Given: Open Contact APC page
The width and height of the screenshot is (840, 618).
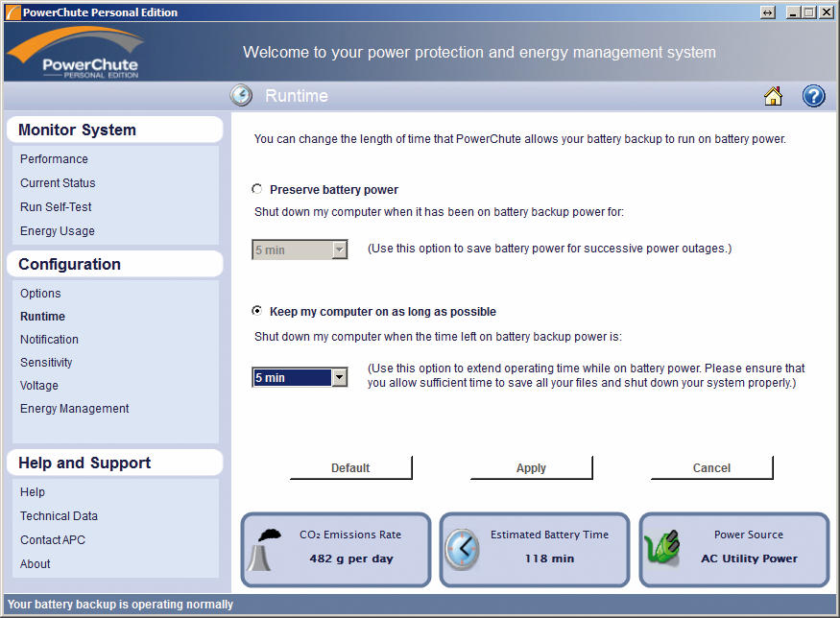Looking at the screenshot, I should click(53, 540).
